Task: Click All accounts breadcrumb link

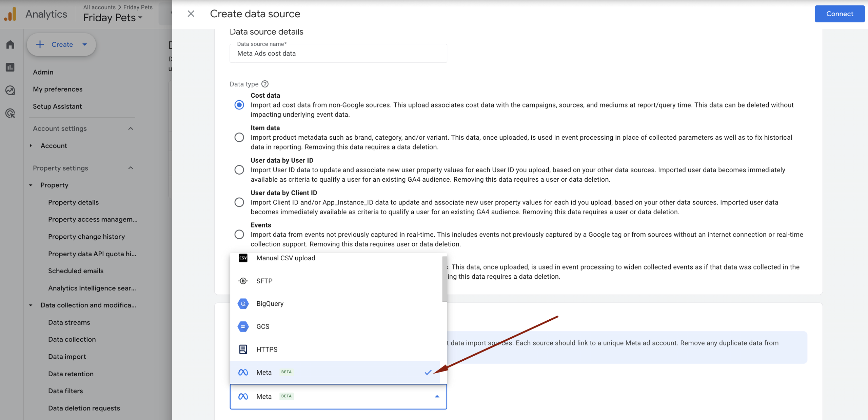Action: click(99, 7)
